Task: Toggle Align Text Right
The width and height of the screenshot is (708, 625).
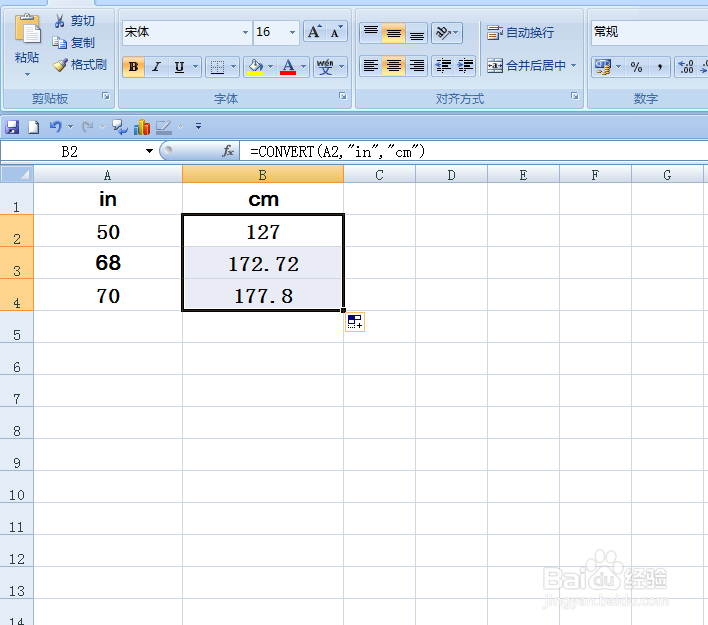Action: pyautogui.click(x=416, y=66)
